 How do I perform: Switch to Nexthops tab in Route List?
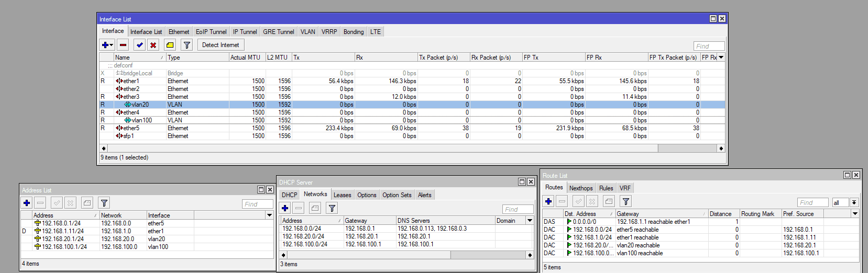581,188
